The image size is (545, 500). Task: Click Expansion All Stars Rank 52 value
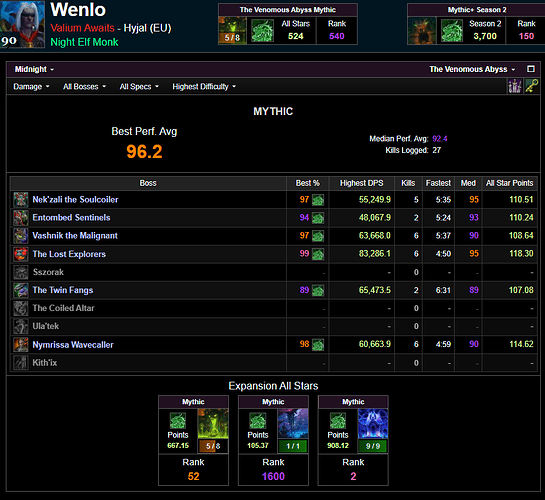click(194, 476)
